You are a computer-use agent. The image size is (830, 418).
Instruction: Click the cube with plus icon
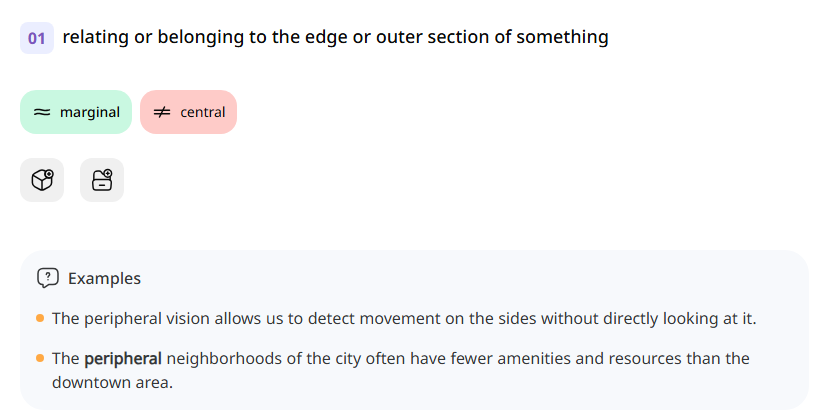42,180
